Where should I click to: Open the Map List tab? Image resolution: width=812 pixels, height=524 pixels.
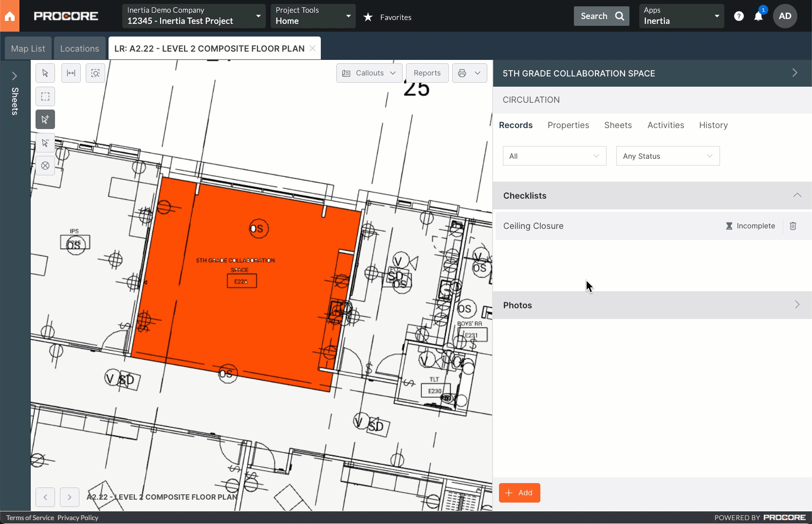tap(28, 49)
